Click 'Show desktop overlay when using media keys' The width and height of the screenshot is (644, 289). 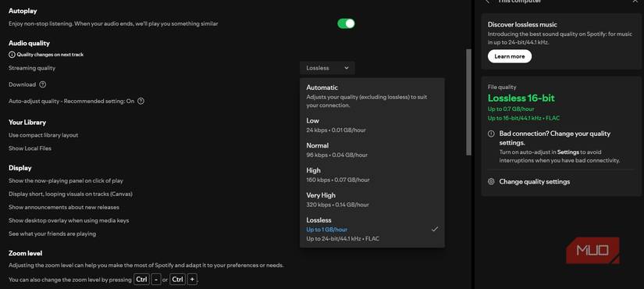click(x=69, y=221)
